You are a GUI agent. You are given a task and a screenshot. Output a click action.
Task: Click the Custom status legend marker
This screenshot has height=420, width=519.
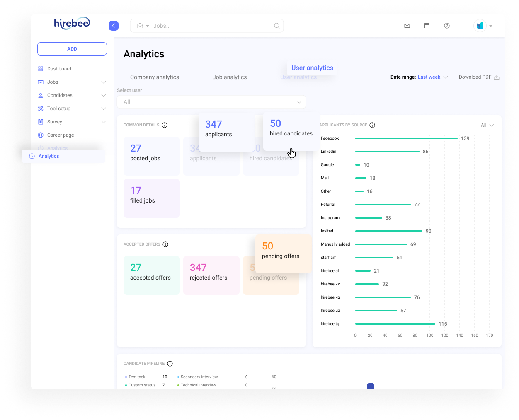coord(125,385)
